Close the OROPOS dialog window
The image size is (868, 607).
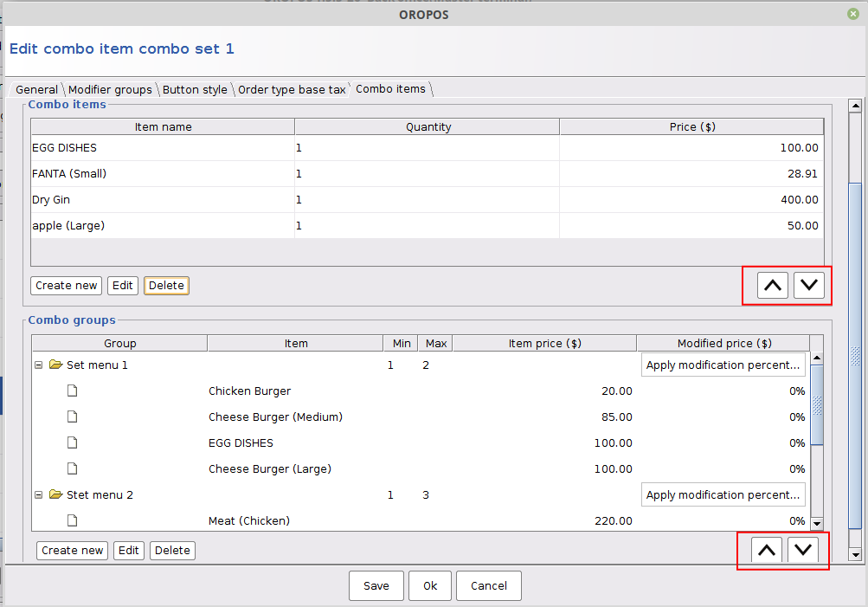click(853, 14)
